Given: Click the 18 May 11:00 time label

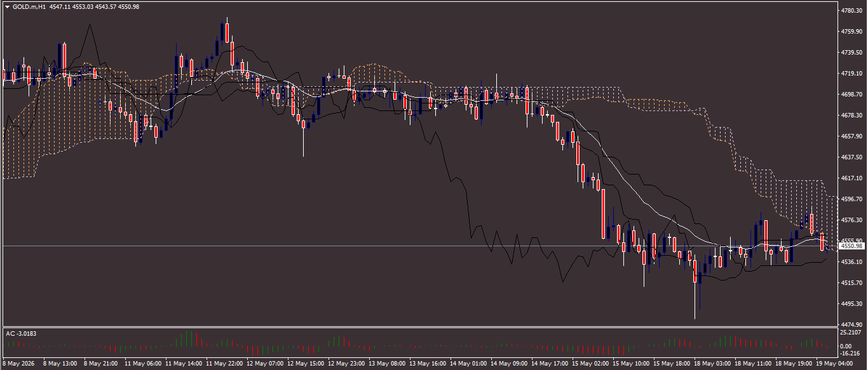Looking at the screenshot, I should point(753,364).
